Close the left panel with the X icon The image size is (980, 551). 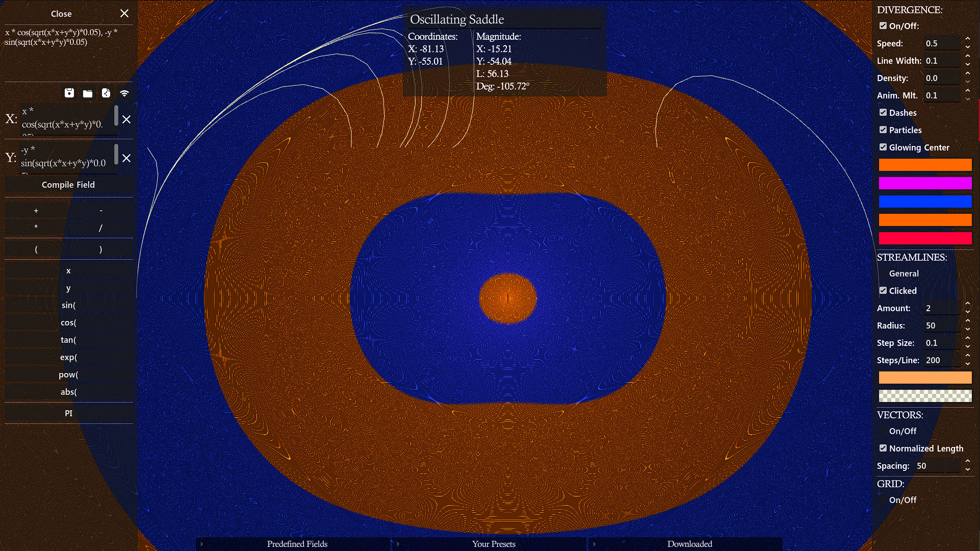[x=124, y=14]
